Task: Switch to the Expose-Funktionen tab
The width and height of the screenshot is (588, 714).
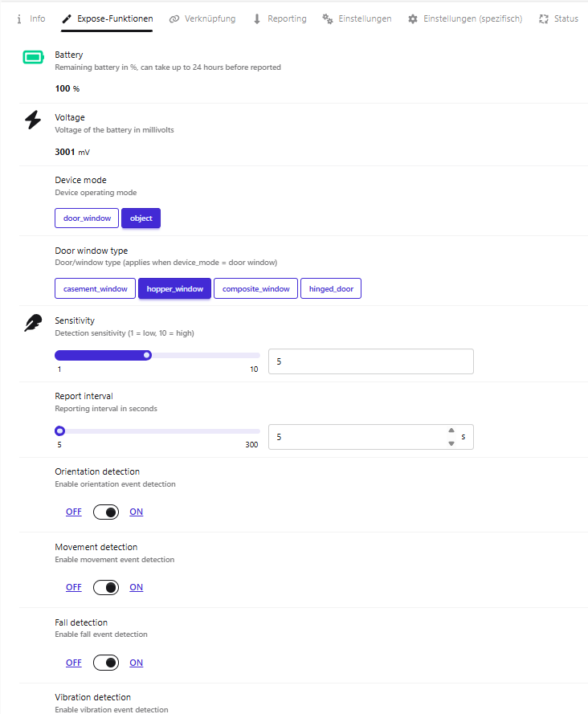Action: click(108, 18)
